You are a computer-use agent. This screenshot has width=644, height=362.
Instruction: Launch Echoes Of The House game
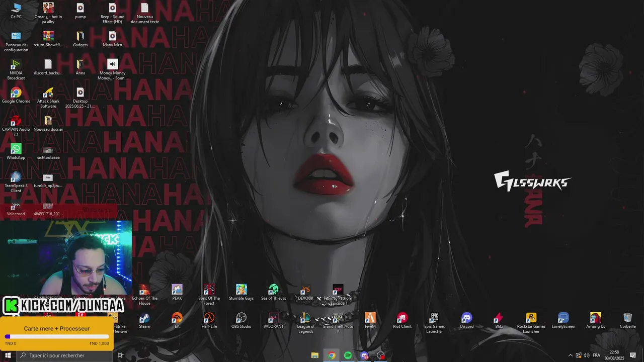pos(145,295)
